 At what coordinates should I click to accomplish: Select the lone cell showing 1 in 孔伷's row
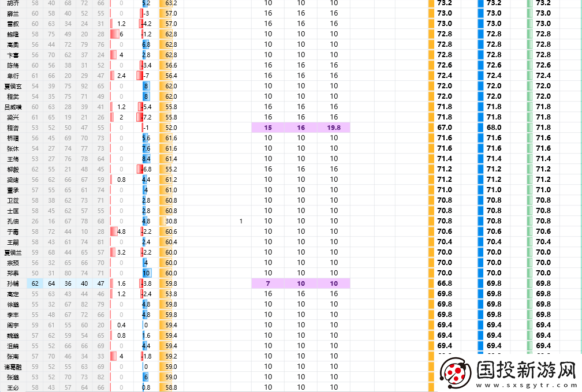[x=241, y=221]
